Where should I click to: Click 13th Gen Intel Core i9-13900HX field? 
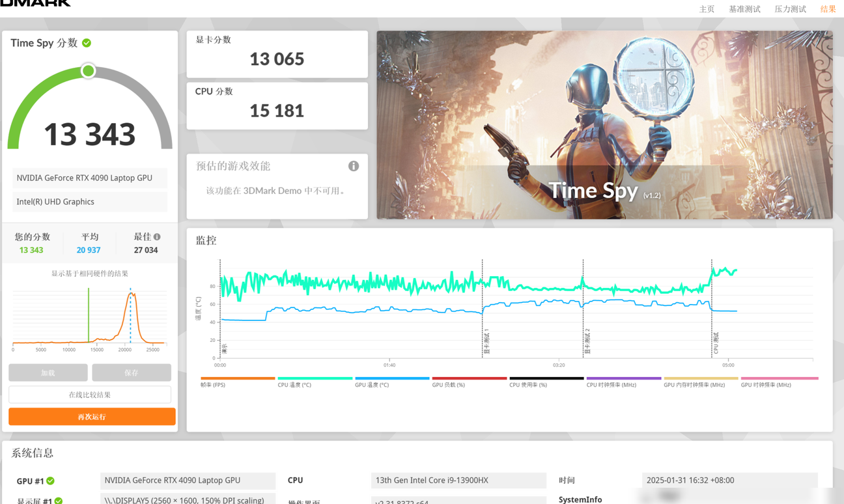coord(458,481)
